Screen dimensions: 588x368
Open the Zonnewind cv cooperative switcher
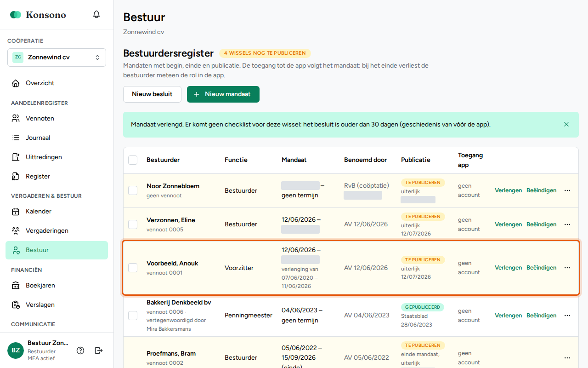[57, 57]
